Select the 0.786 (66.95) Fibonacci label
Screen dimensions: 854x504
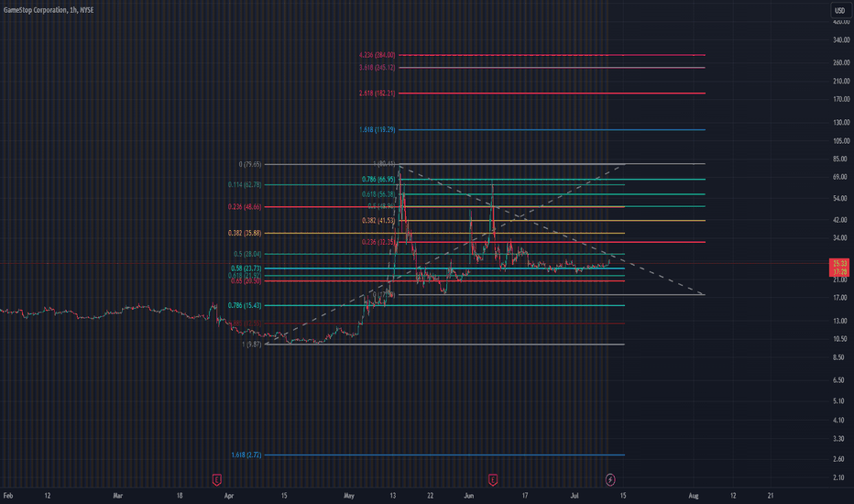[x=378, y=180]
